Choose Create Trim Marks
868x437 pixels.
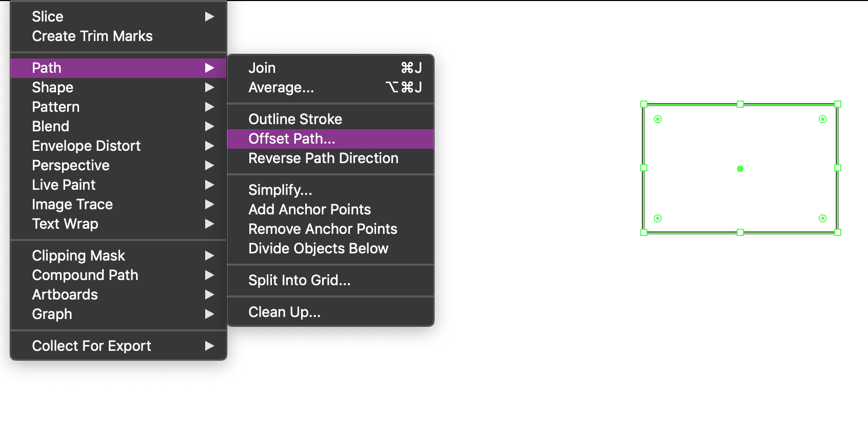[x=119, y=36]
